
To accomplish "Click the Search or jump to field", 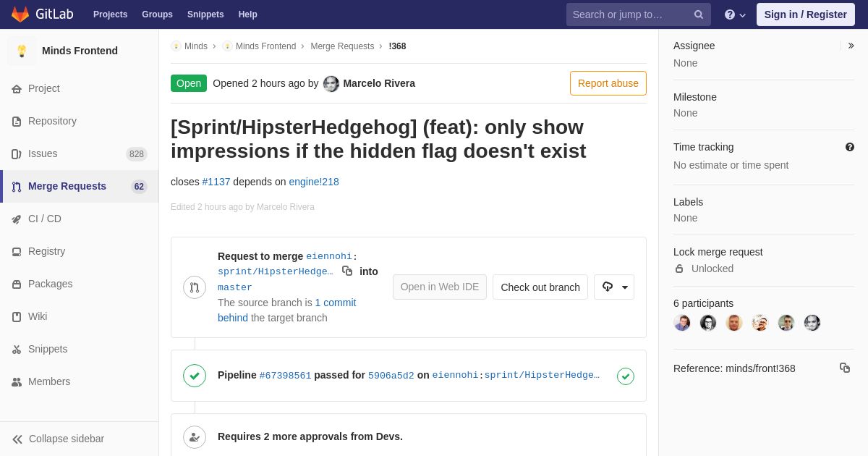I will [639, 14].
